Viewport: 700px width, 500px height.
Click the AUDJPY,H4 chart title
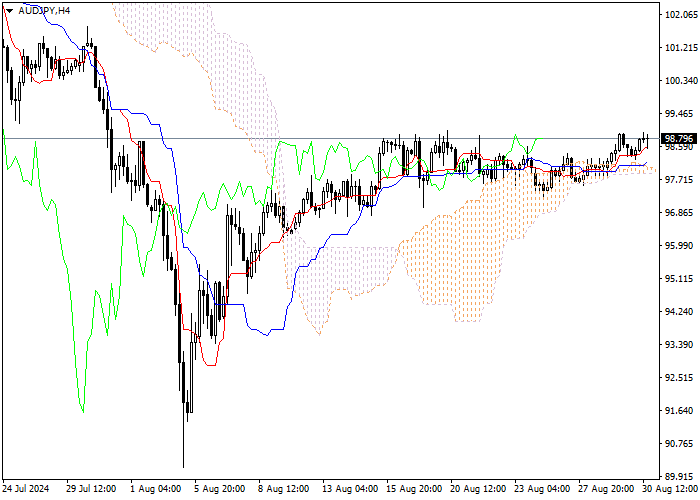coord(44,10)
